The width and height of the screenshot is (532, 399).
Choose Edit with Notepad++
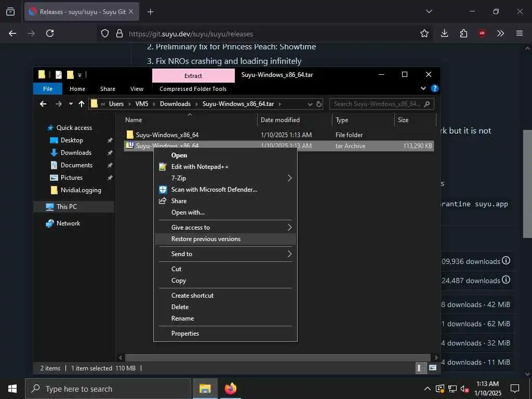[225, 167]
